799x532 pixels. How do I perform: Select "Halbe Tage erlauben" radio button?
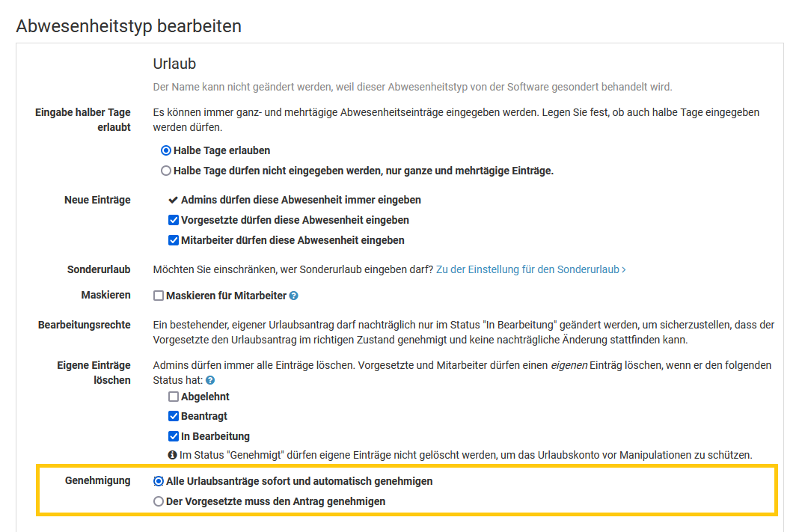[x=166, y=150]
